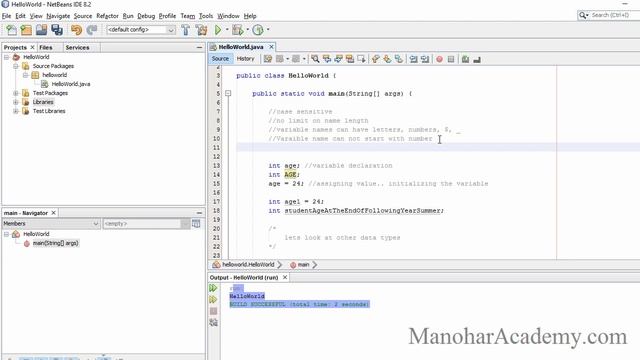Click the Shift Line Left editor icon
The width and height of the screenshot is (640, 360).
pos(413,59)
